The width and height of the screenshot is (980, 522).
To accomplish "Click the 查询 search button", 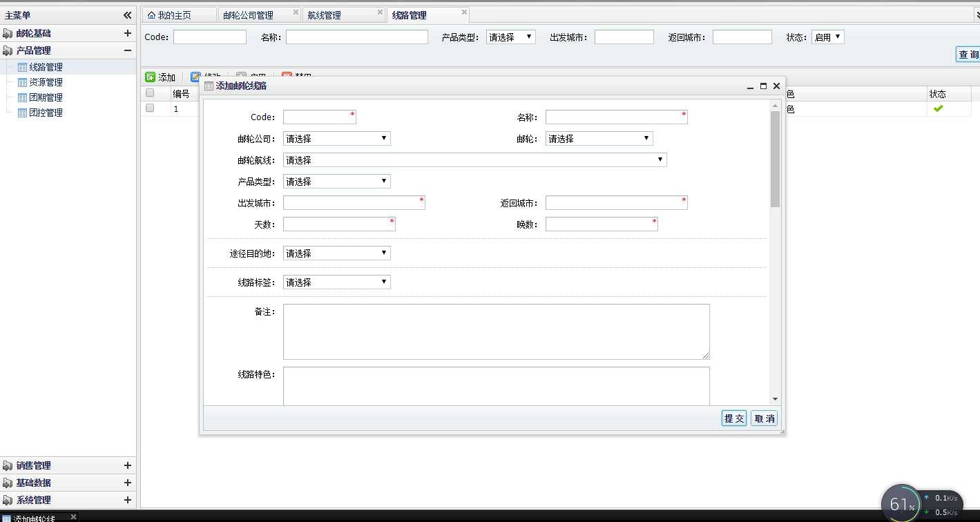I will (968, 55).
